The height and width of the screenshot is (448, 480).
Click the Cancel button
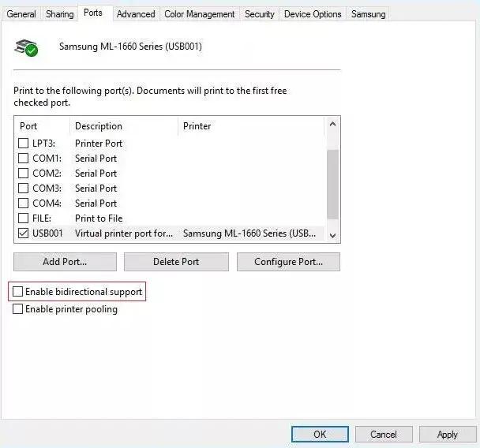click(384, 435)
